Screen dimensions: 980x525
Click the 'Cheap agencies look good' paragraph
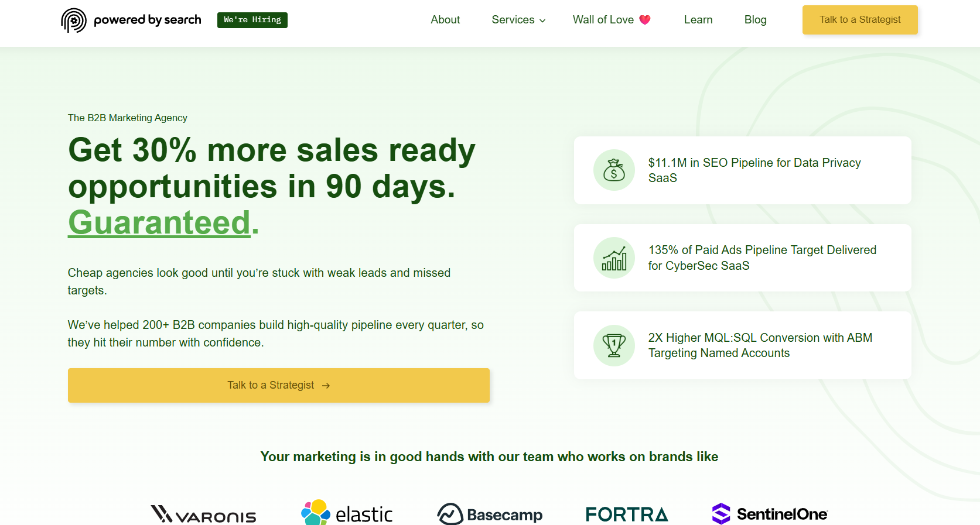pyautogui.click(x=259, y=282)
